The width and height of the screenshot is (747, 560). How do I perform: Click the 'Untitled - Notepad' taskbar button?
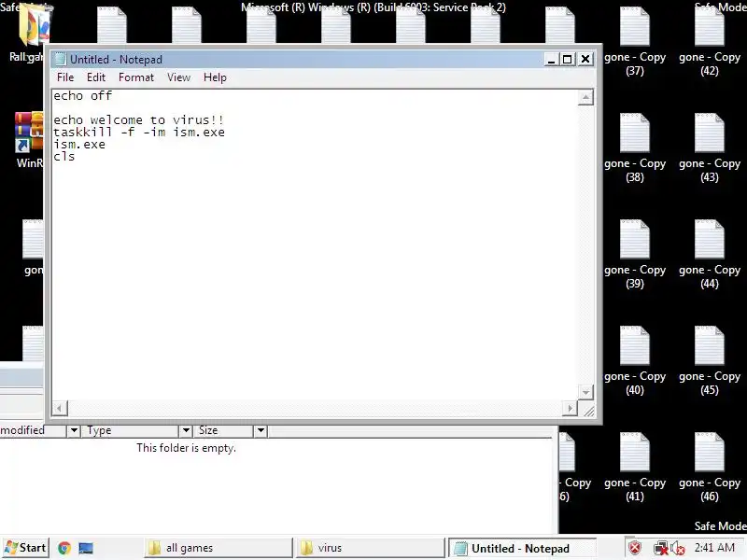pyautogui.click(x=521, y=548)
